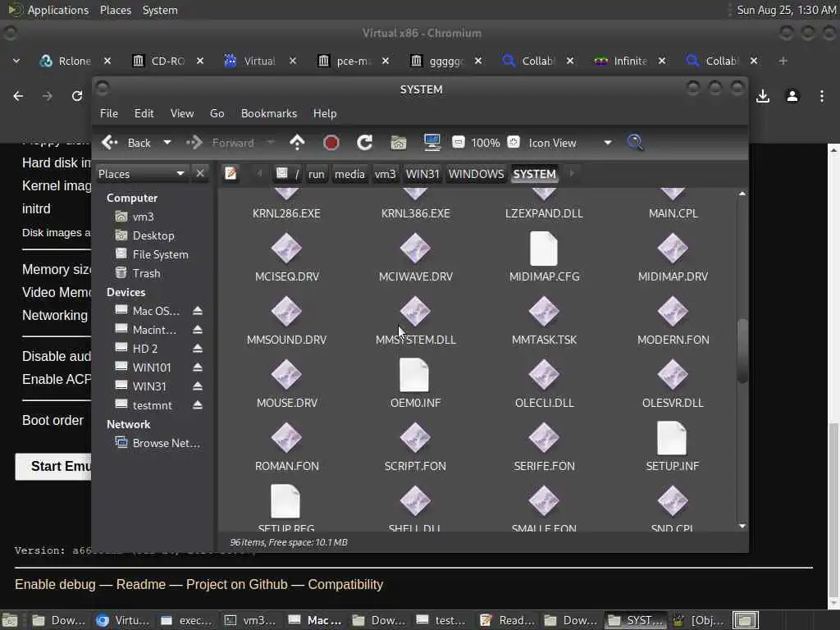Open Chromium three-dot menu
Viewport: 840px width, 630px height.
822,97
